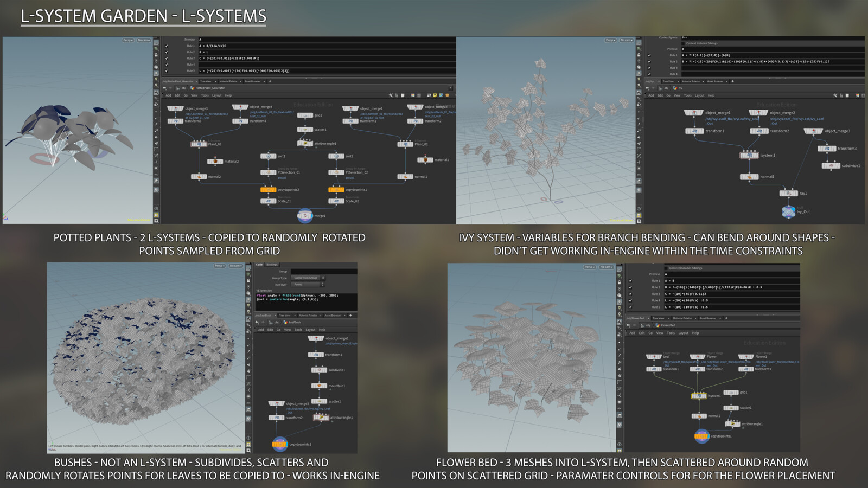Select material2 node in potted plants network
The height and width of the screenshot is (488, 868).
coord(215,161)
